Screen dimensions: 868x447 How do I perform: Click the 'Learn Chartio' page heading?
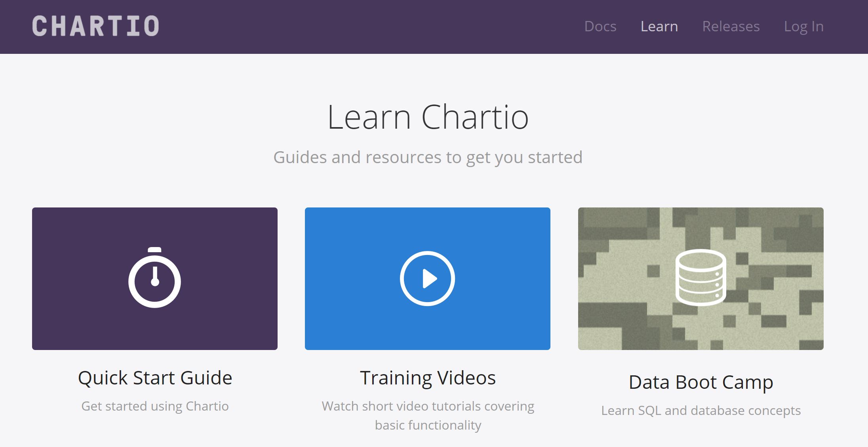coord(428,117)
